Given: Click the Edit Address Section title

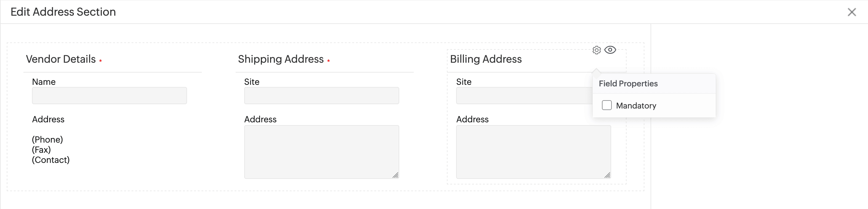Looking at the screenshot, I should (x=63, y=12).
